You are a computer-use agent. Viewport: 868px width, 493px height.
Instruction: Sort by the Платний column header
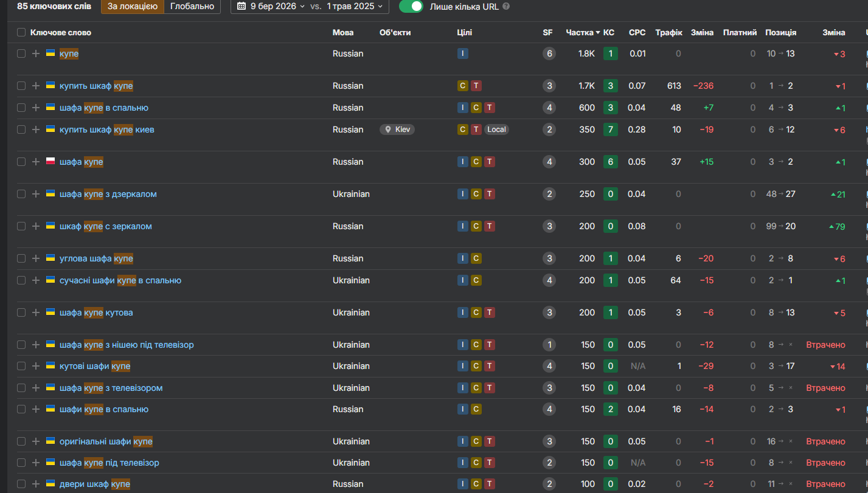click(740, 32)
